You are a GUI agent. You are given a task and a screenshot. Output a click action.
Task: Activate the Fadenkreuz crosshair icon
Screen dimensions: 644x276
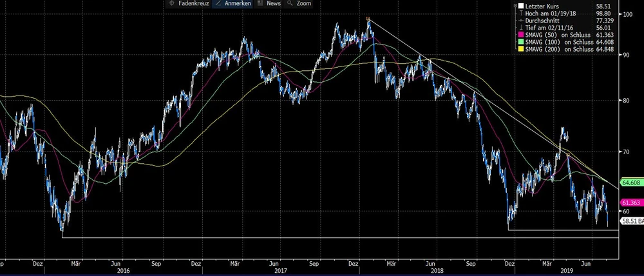coord(171,3)
